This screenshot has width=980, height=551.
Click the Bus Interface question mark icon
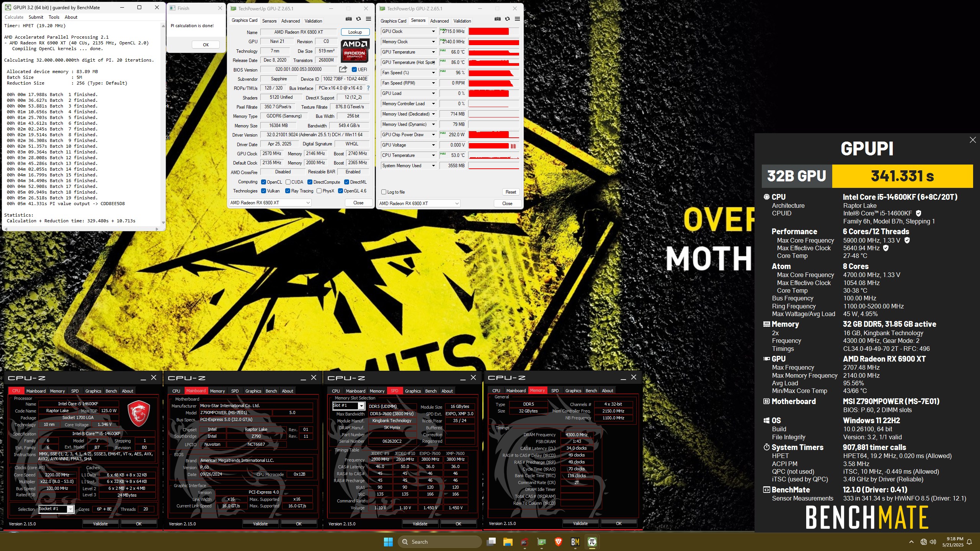368,88
